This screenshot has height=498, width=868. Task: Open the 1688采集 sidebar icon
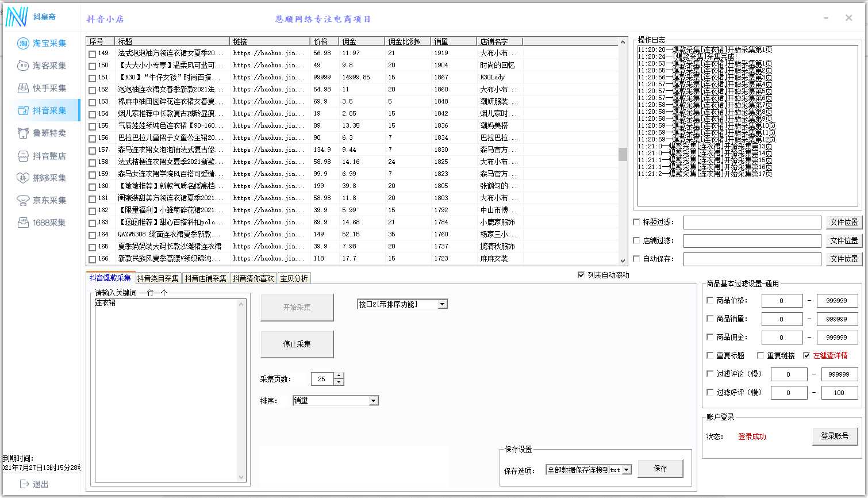(x=23, y=223)
